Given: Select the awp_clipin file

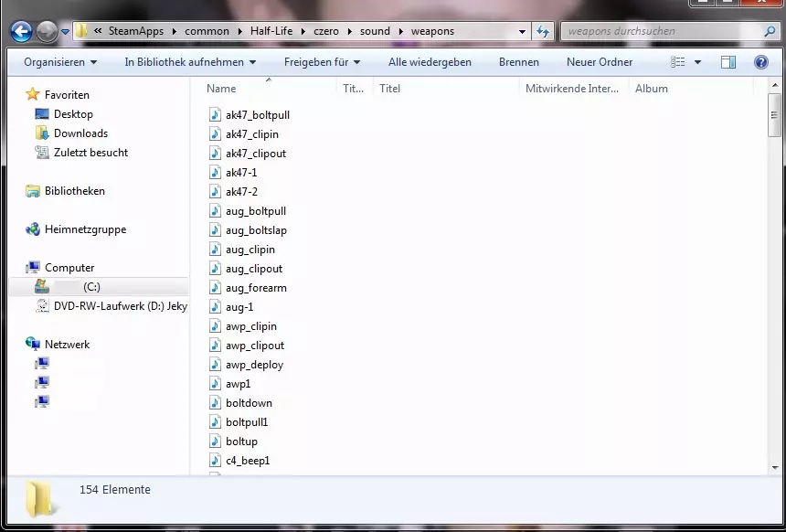Looking at the screenshot, I should click(251, 326).
